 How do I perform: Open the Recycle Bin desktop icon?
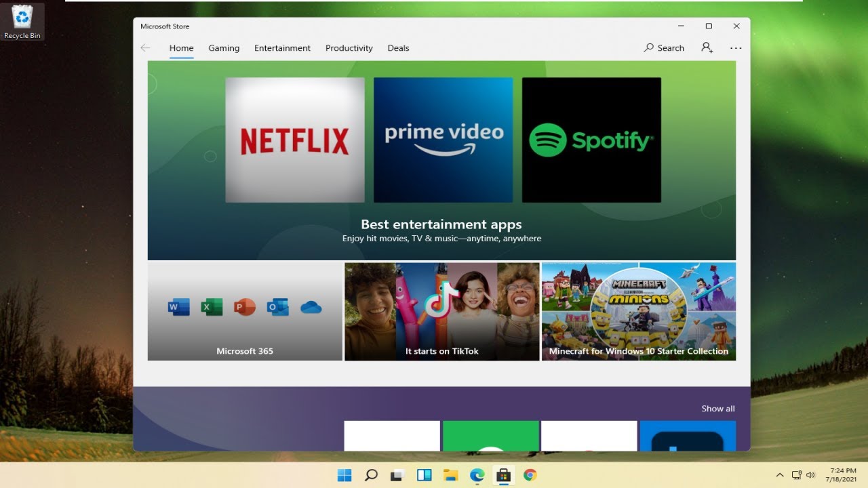22,22
